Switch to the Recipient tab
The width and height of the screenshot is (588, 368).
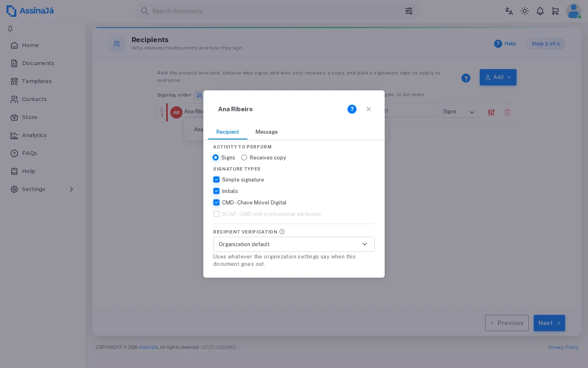pos(228,132)
